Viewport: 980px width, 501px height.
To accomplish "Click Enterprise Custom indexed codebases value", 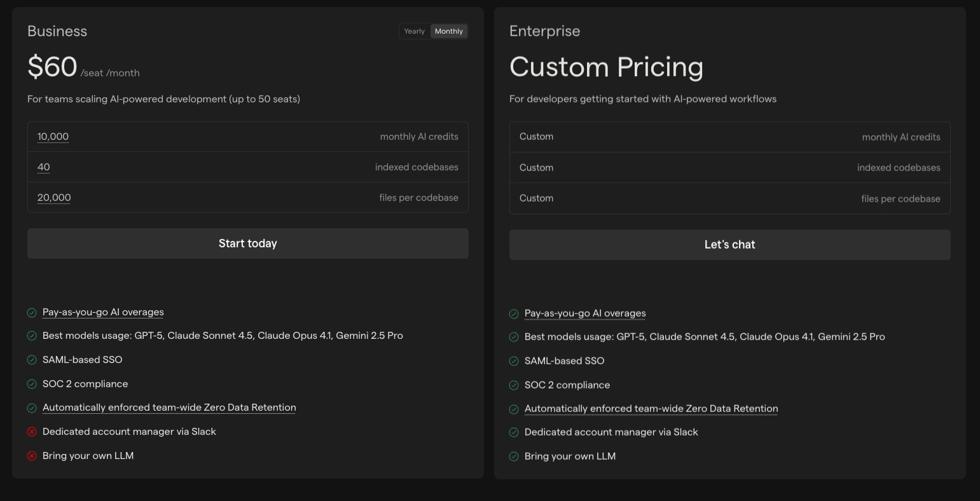I will [x=536, y=168].
